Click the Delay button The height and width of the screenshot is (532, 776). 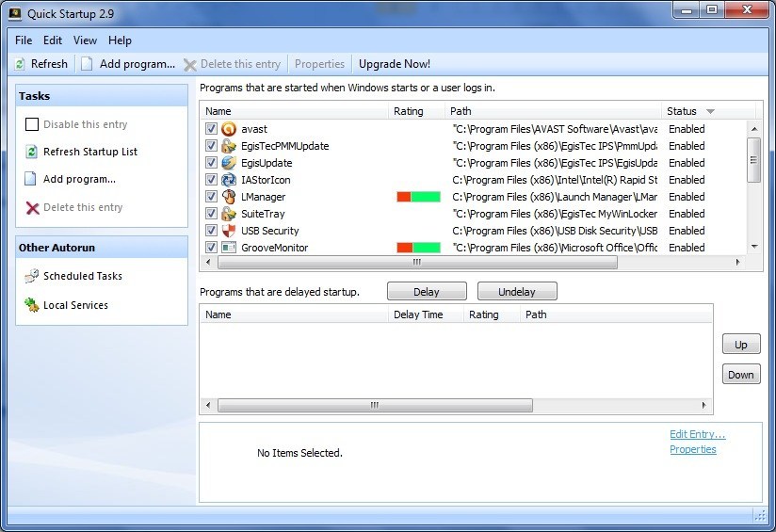pyautogui.click(x=427, y=292)
